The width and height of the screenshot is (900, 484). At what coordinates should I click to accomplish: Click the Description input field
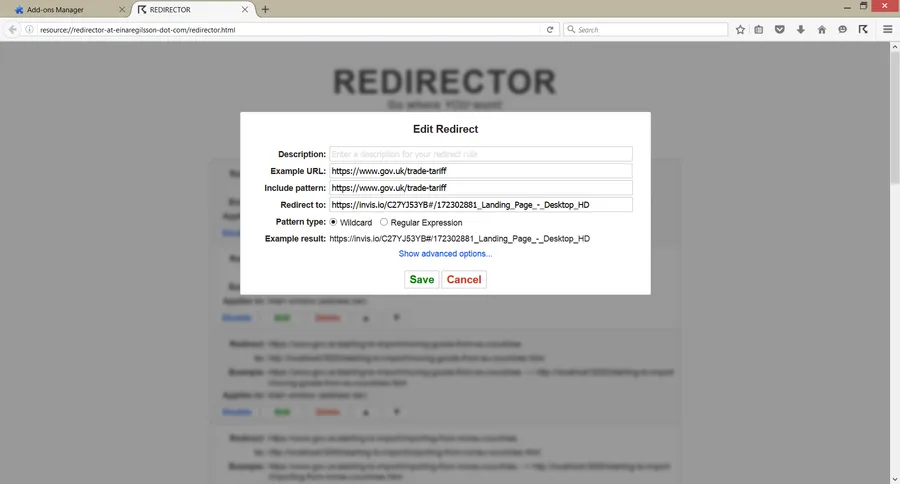click(x=481, y=154)
